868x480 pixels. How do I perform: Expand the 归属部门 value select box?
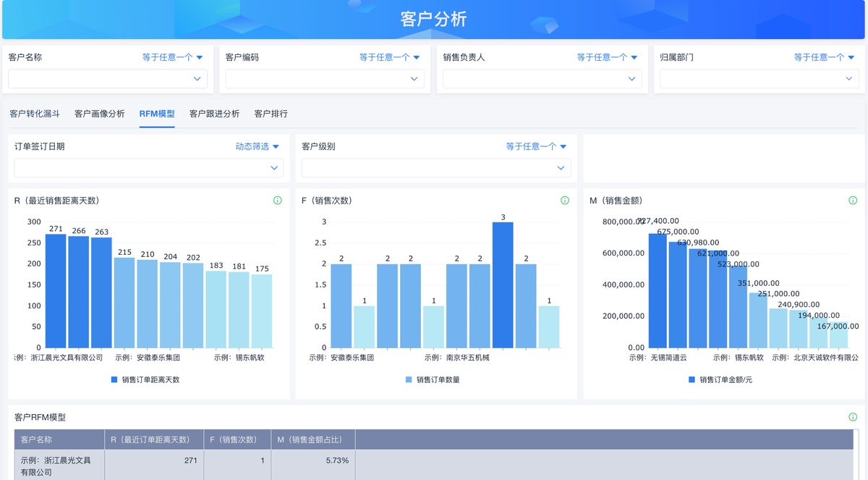tap(759, 78)
